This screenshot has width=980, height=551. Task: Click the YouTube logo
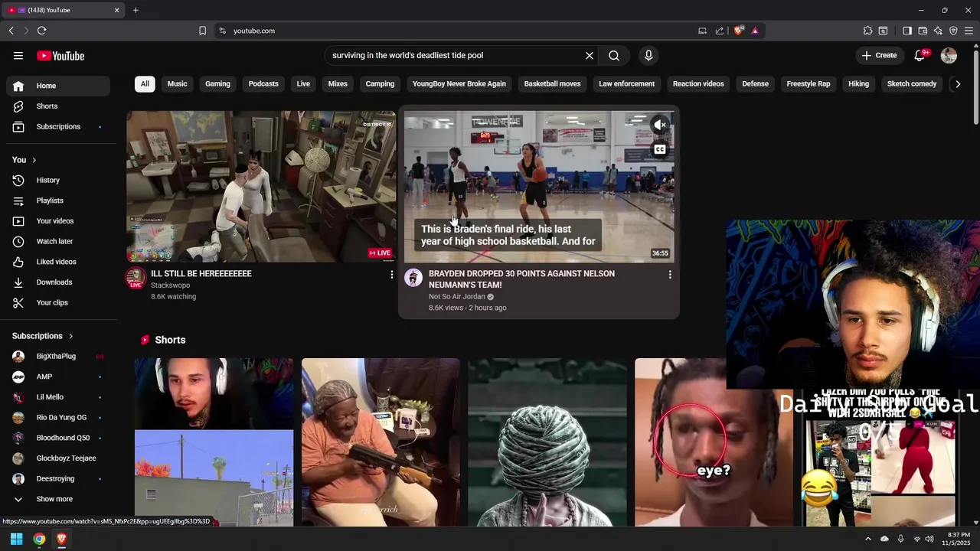click(x=60, y=56)
